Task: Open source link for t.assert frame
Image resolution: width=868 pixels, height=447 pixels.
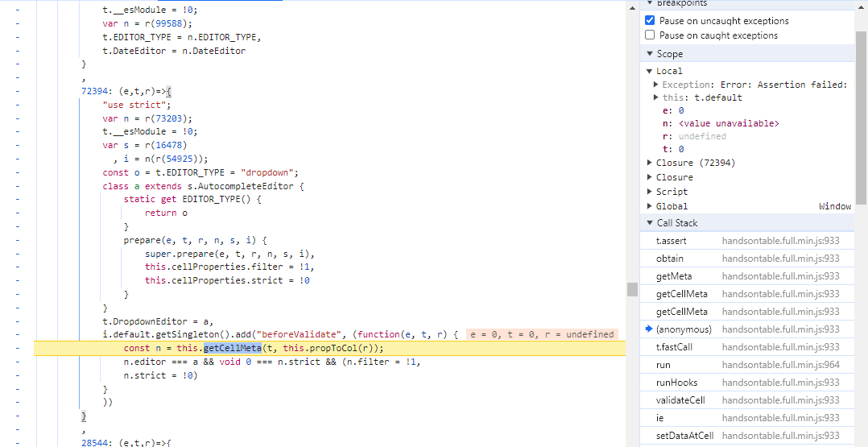Action: pyautogui.click(x=780, y=240)
